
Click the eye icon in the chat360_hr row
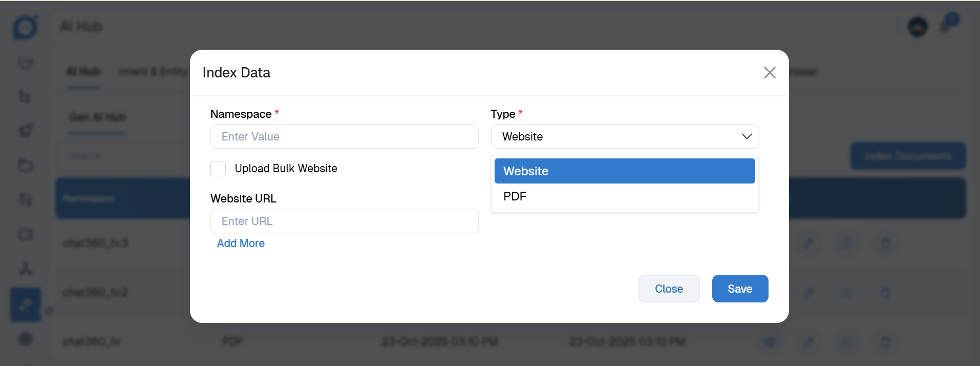tap(770, 341)
